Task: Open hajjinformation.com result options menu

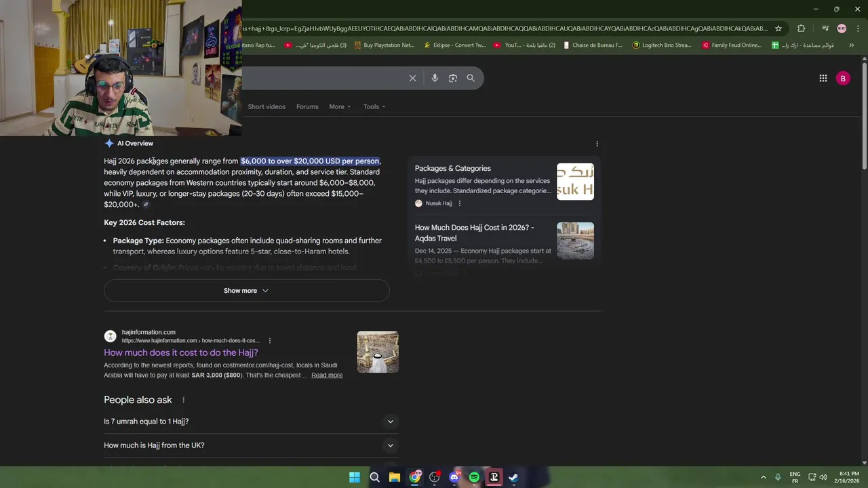Action: pos(269,341)
